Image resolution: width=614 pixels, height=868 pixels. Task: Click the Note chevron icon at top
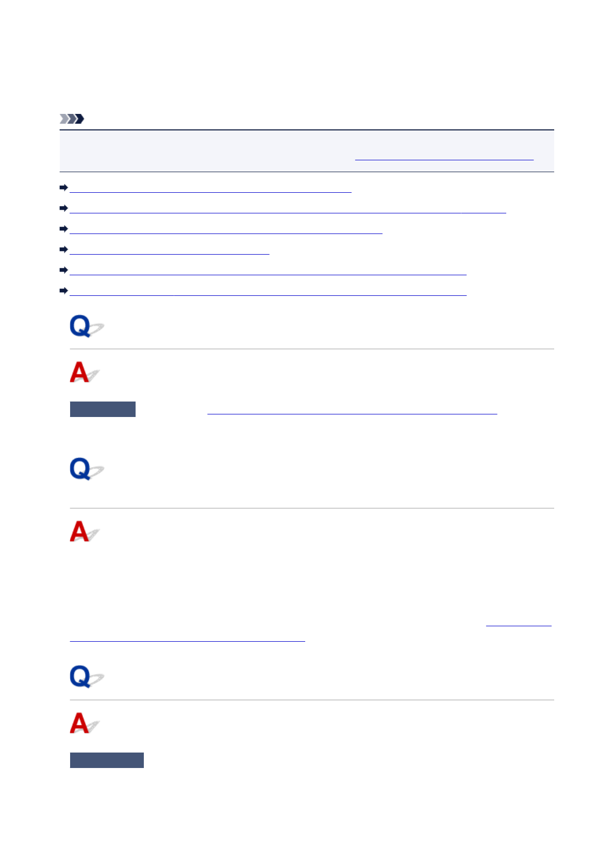72,119
